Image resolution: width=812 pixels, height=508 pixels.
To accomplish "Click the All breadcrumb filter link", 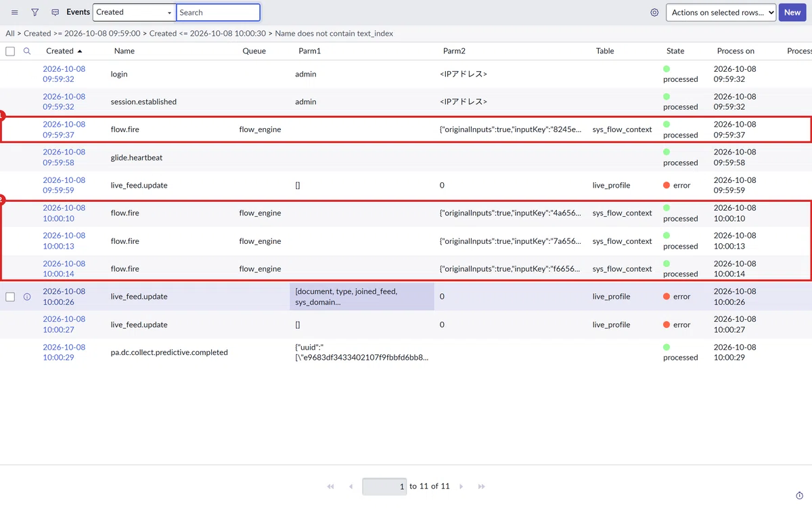I will point(10,33).
